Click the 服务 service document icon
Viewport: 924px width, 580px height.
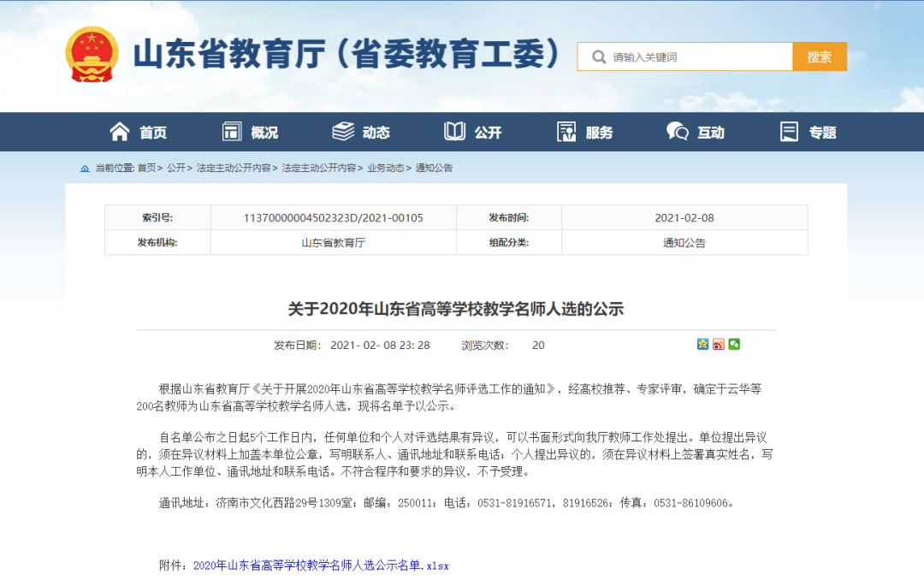[566, 132]
